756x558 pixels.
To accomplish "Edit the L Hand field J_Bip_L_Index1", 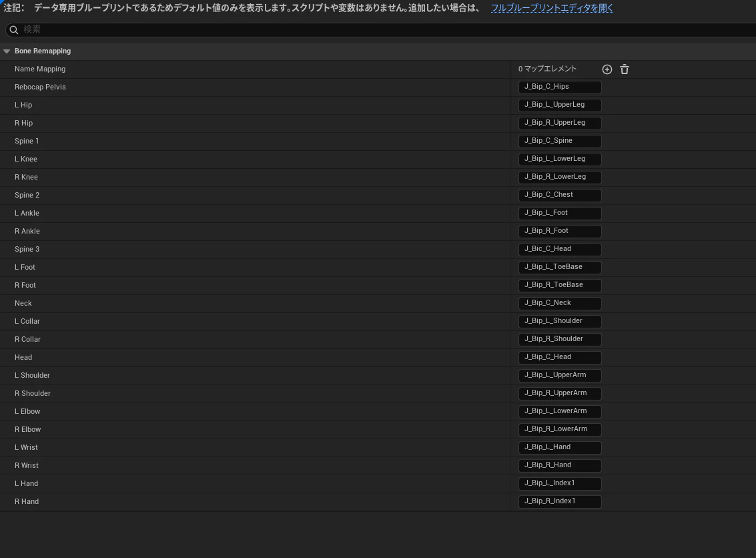I will coord(560,483).
